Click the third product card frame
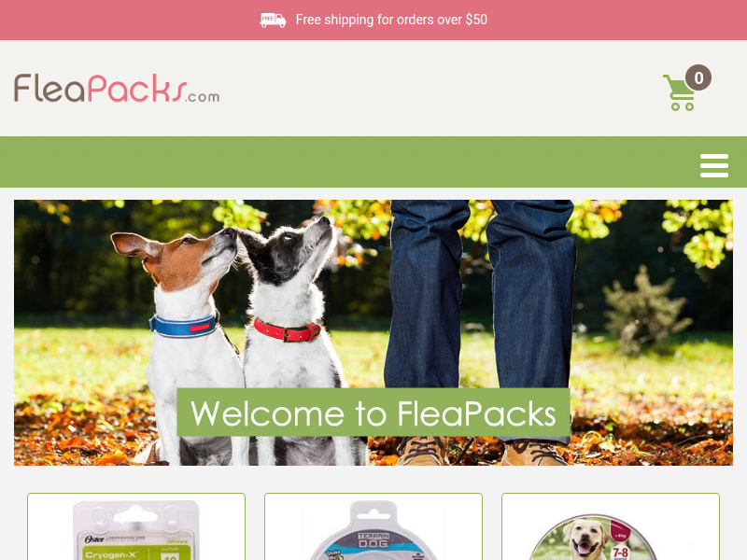747x560 pixels. (x=611, y=526)
